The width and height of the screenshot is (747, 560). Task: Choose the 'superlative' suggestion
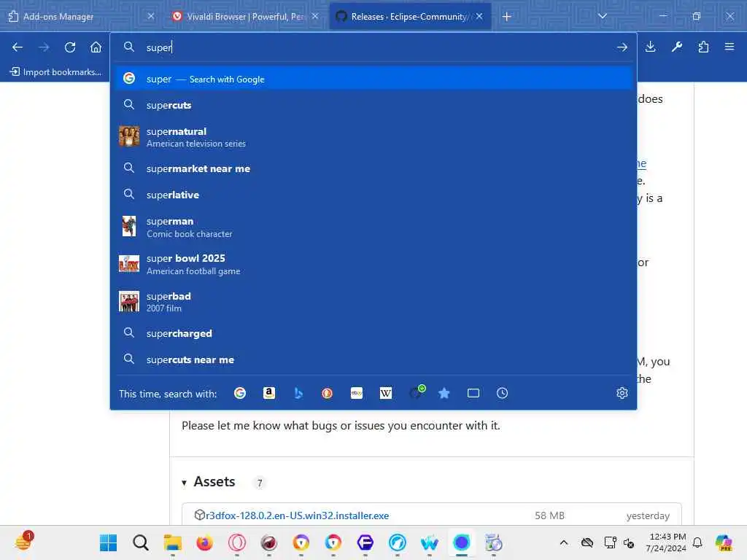tap(373, 194)
